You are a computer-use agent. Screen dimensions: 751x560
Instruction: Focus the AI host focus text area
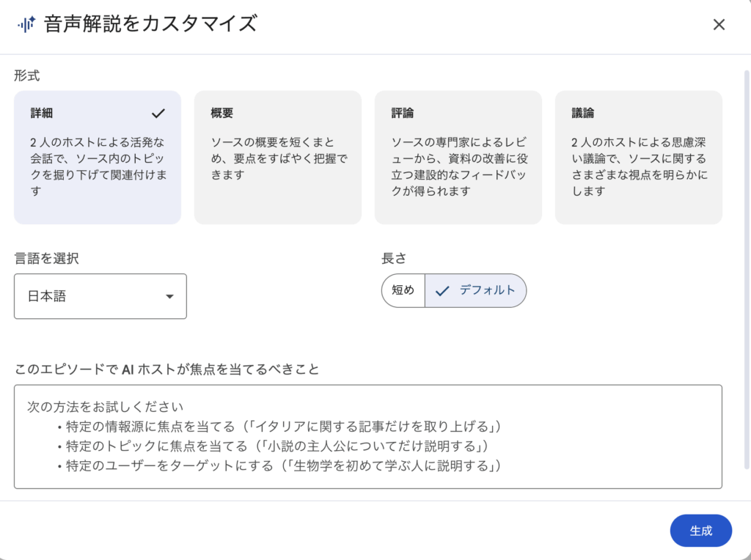[x=367, y=436]
